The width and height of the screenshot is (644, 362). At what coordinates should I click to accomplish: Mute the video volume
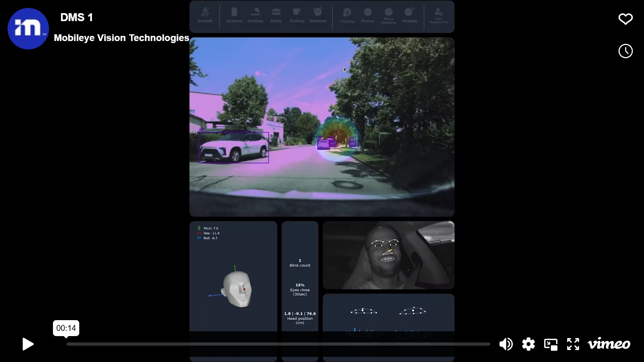pyautogui.click(x=506, y=344)
